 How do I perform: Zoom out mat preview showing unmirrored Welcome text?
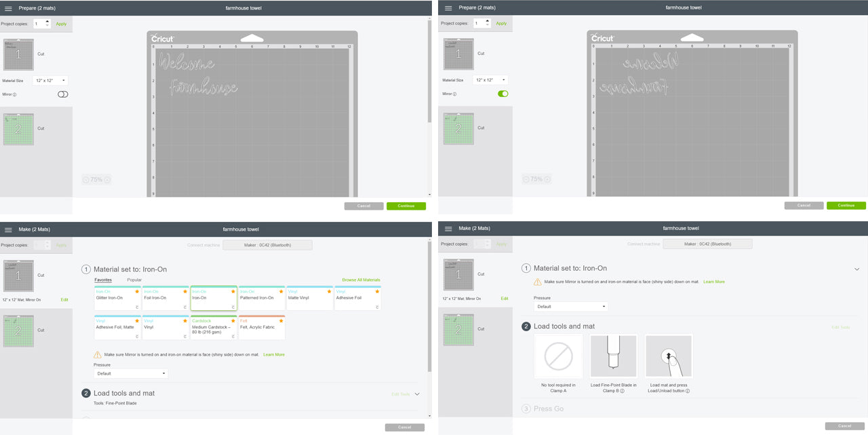pos(86,180)
